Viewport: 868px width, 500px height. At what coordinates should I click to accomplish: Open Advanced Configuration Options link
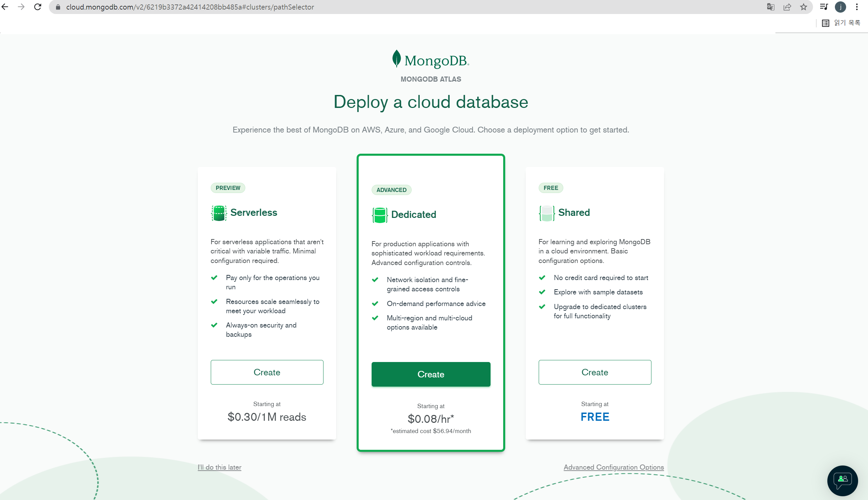pyautogui.click(x=614, y=467)
